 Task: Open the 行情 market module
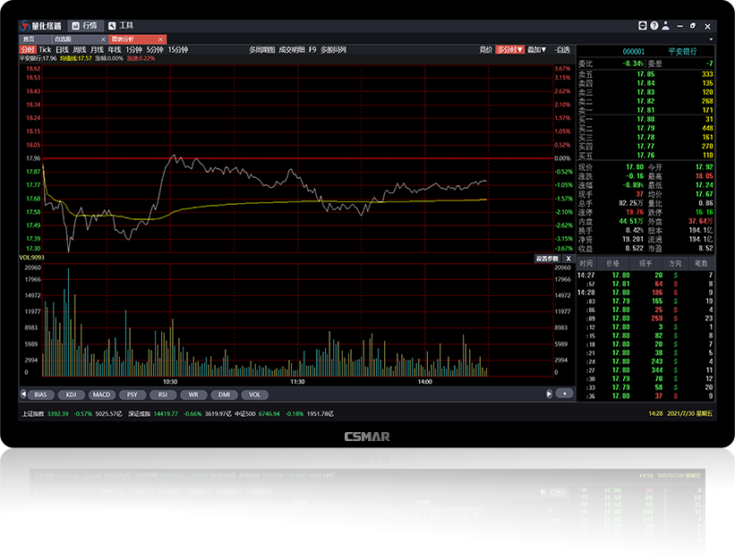click(x=88, y=26)
